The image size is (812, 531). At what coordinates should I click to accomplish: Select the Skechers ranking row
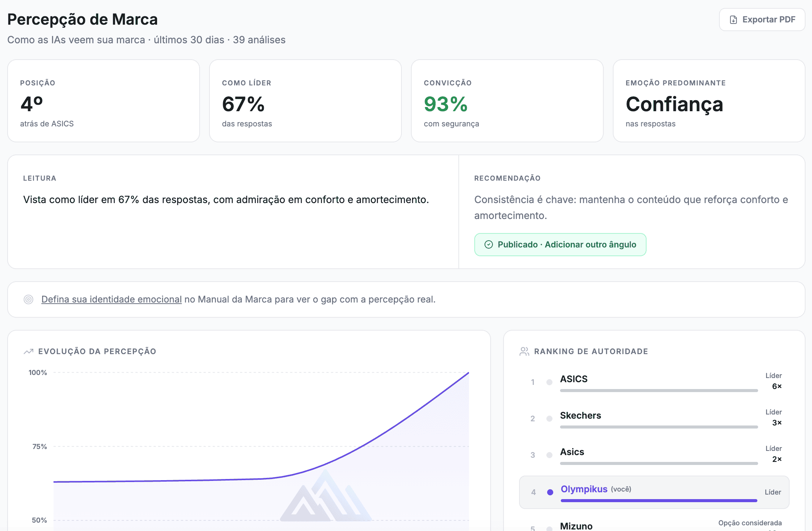pyautogui.click(x=654, y=418)
